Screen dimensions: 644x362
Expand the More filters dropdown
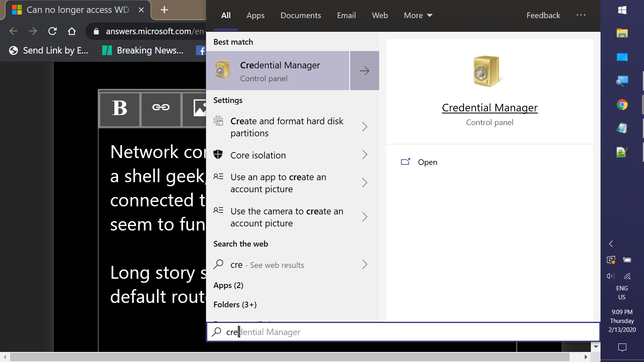[x=418, y=15]
